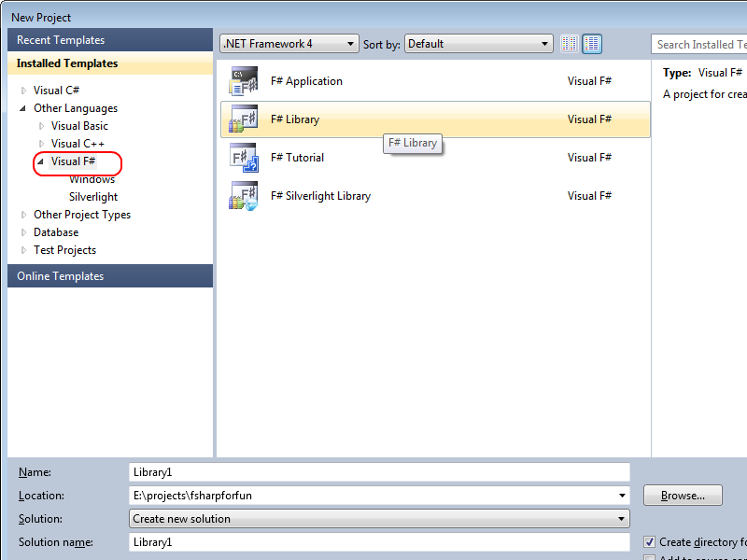Click the project Name input field
The image size is (747, 560).
click(x=379, y=472)
